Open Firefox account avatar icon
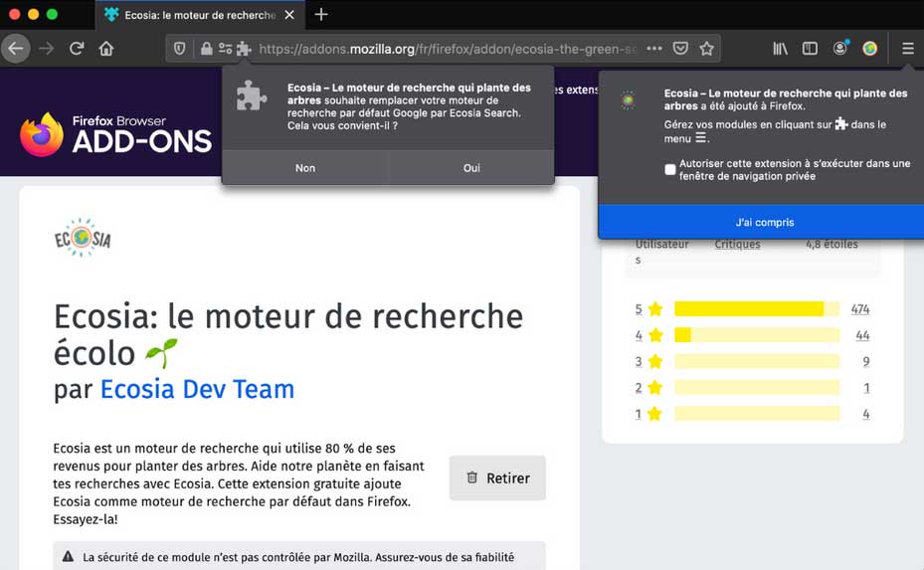This screenshot has width=924, height=570. point(840,49)
